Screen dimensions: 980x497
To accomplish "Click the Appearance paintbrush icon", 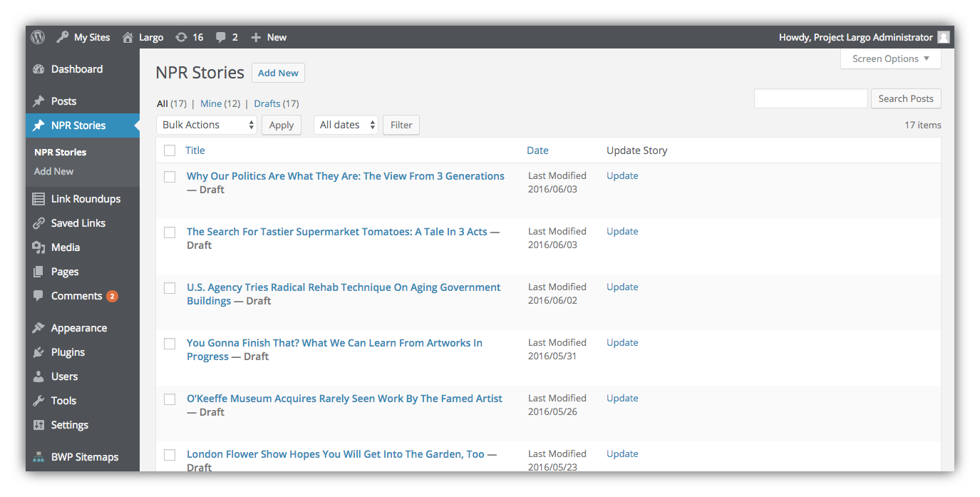I will (x=38, y=328).
